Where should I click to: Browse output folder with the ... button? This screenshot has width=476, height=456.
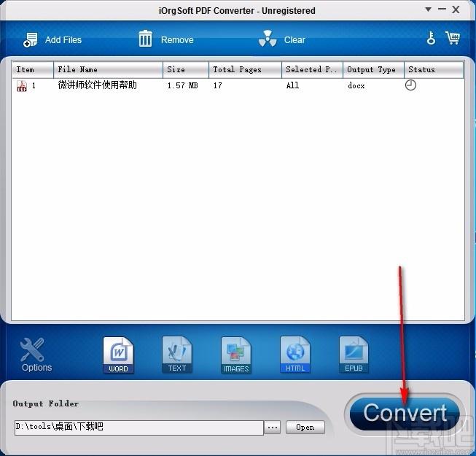[273, 427]
